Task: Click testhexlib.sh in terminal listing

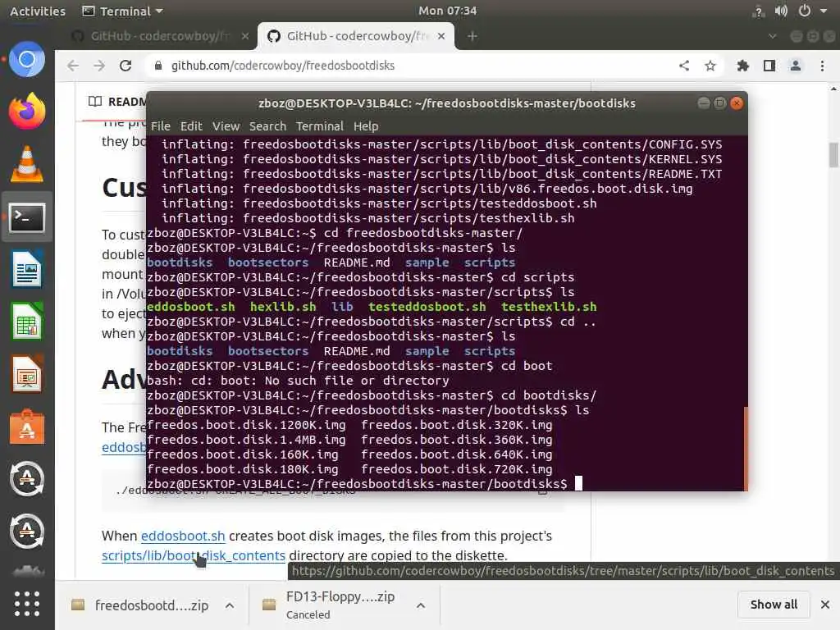Action: pos(549,307)
